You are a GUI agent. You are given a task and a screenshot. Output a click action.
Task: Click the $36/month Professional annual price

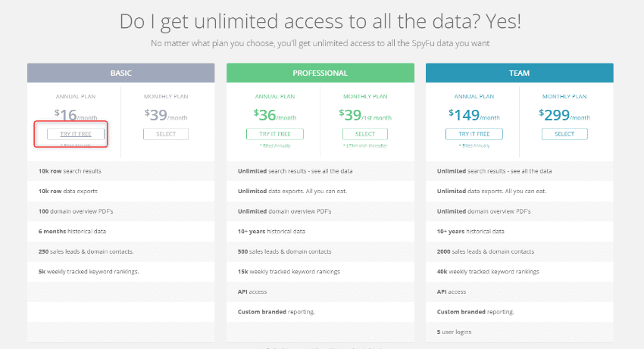(275, 115)
